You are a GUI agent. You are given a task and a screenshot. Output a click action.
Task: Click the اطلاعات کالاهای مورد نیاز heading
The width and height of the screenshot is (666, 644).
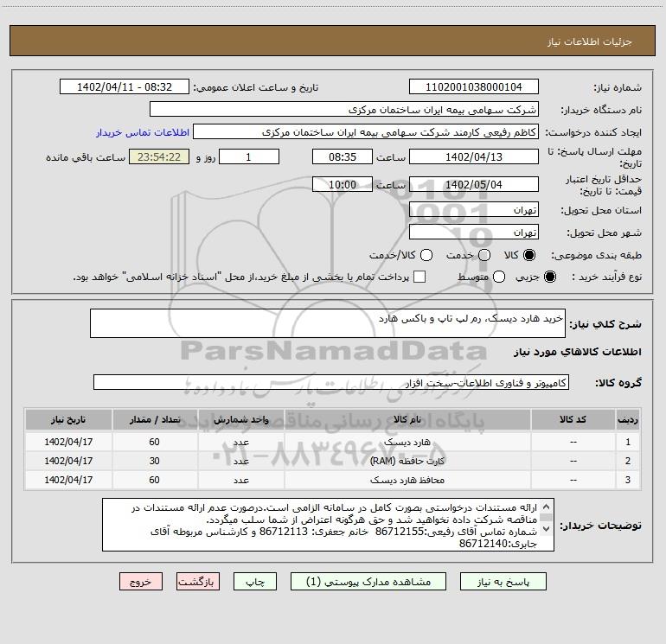(577, 352)
